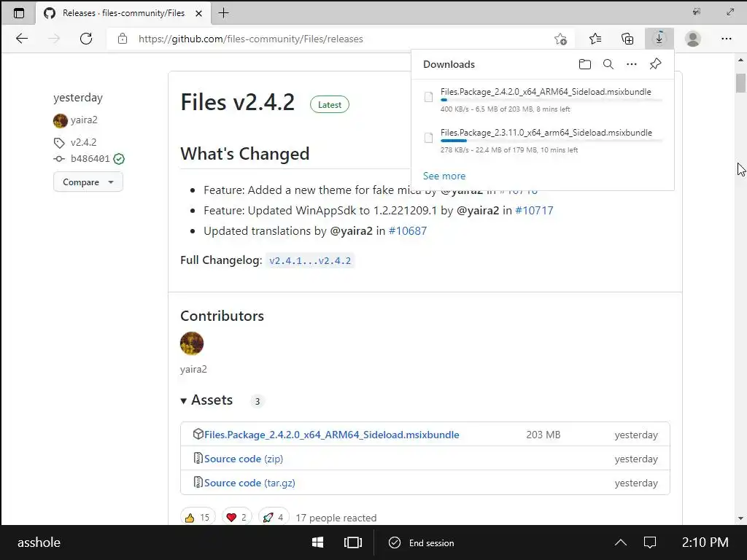
Task: Select the Files.Package_2.3.11.0 download entry
Action: (543, 141)
